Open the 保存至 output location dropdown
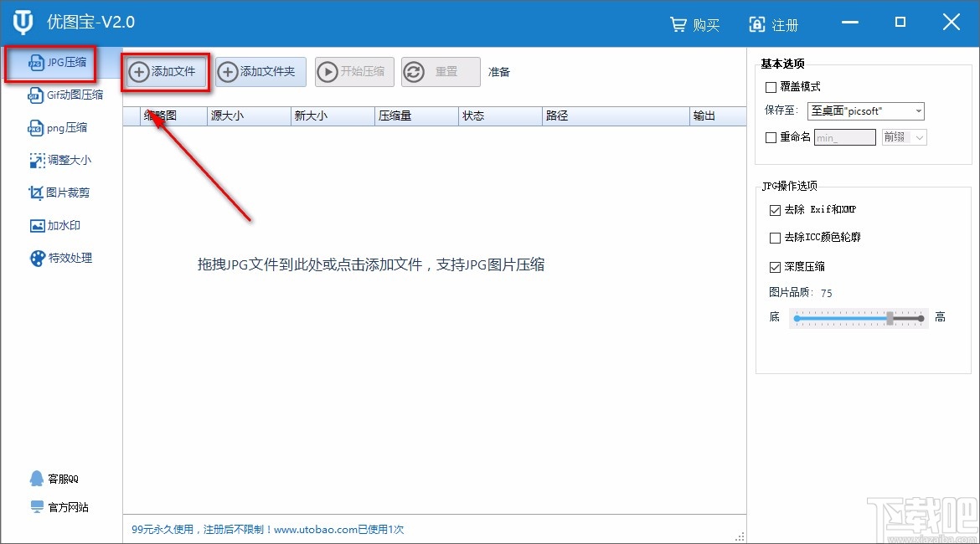Viewport: 980px width, 544px height. [x=865, y=110]
